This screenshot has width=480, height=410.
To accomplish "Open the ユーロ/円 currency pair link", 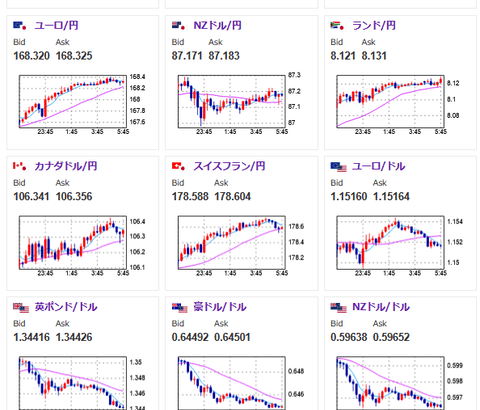I will [x=56, y=25].
